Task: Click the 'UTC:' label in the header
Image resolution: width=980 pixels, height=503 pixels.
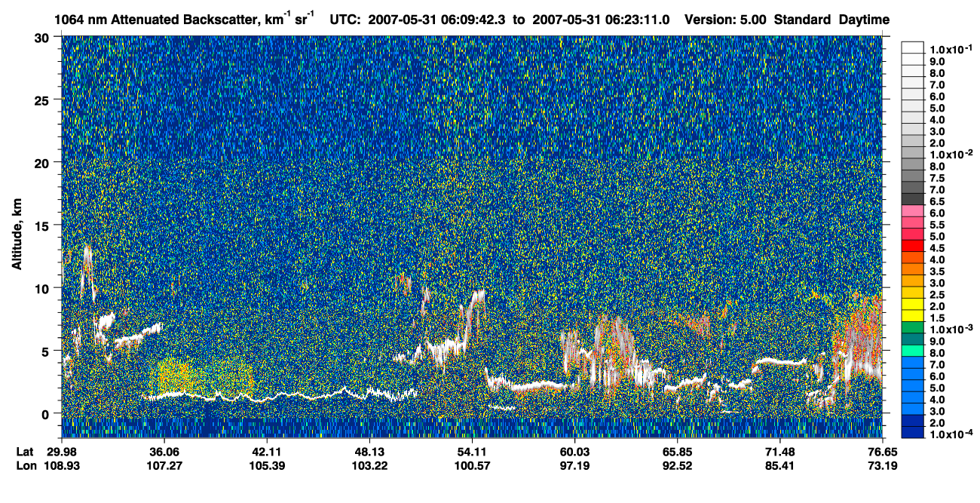Action: (x=347, y=20)
